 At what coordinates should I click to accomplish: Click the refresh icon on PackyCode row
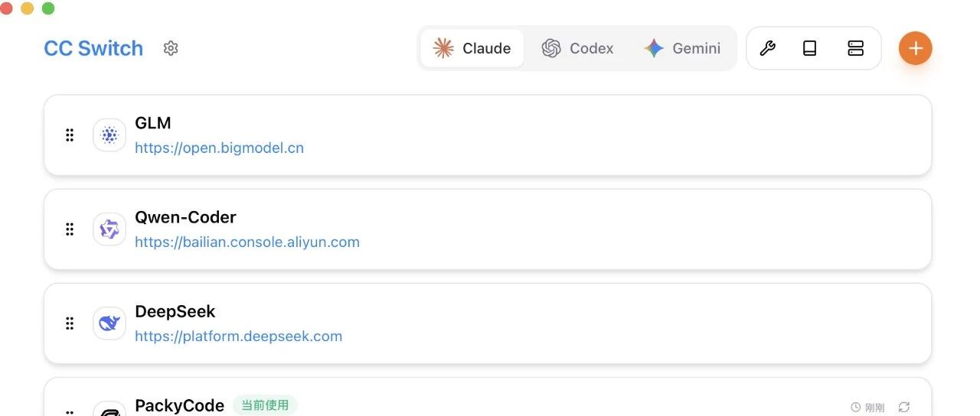click(904, 408)
